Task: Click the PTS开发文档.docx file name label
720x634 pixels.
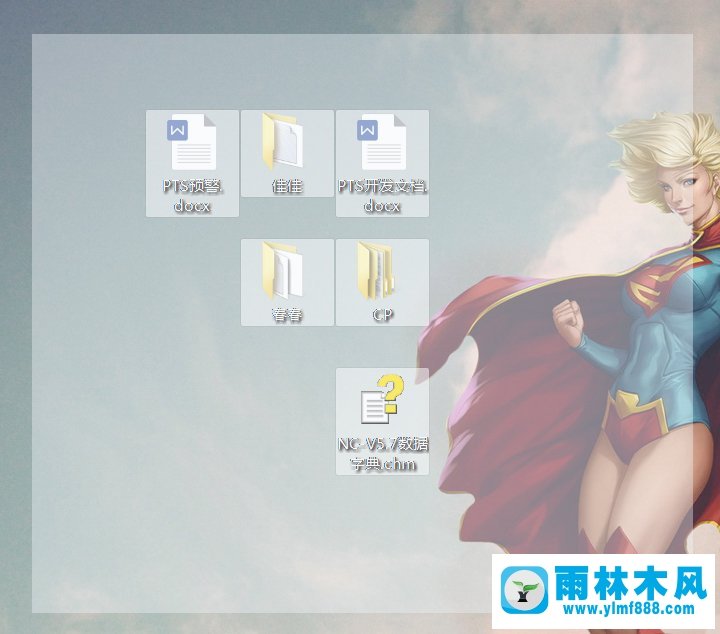Action: coord(382,196)
